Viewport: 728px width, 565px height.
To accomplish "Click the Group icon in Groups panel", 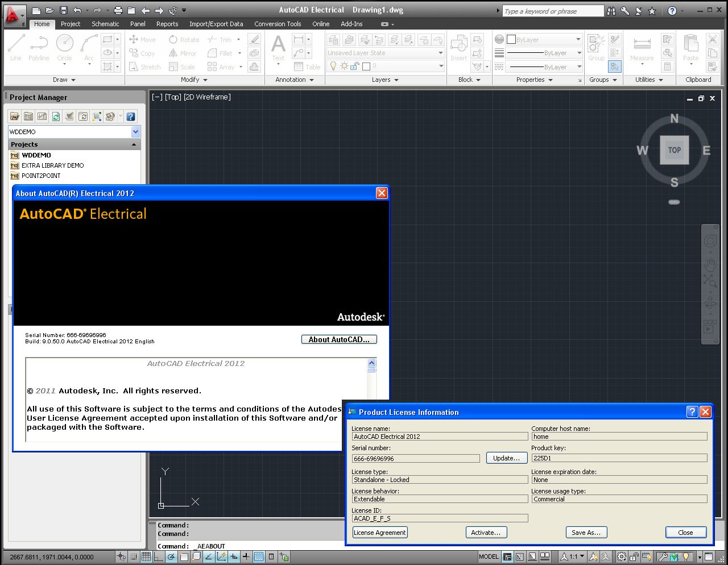I will coord(596,47).
